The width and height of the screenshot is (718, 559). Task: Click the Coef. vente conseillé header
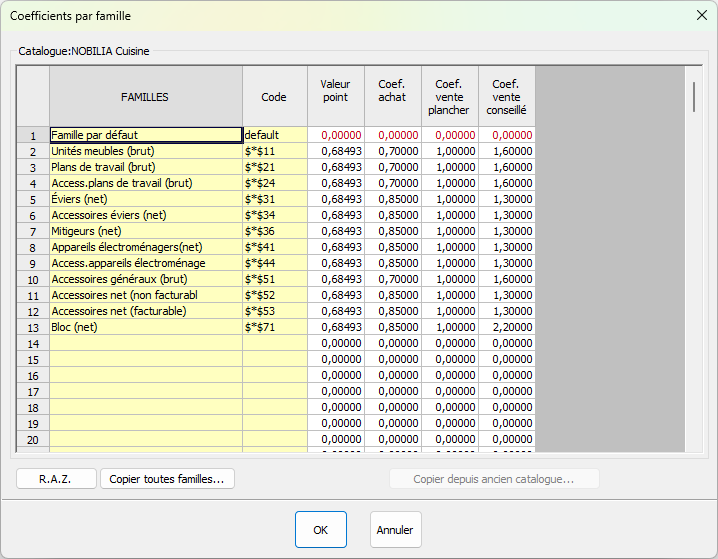click(506, 97)
